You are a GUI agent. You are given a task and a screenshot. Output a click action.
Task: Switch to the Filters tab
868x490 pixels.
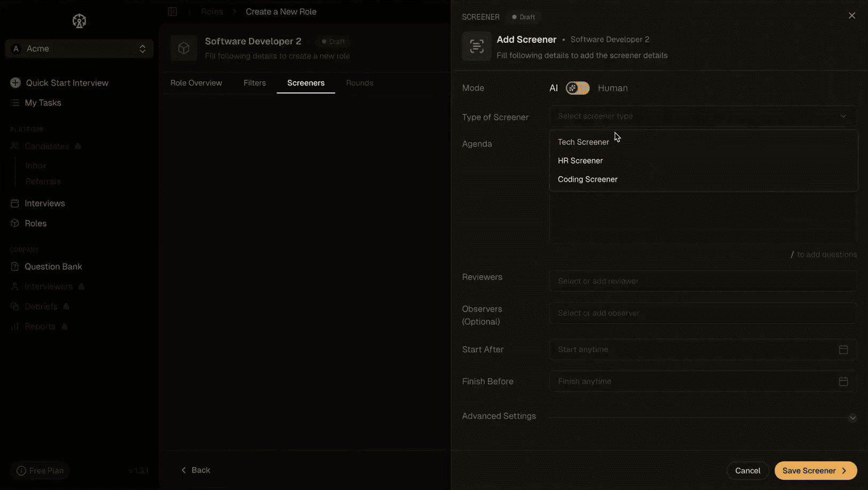click(255, 83)
